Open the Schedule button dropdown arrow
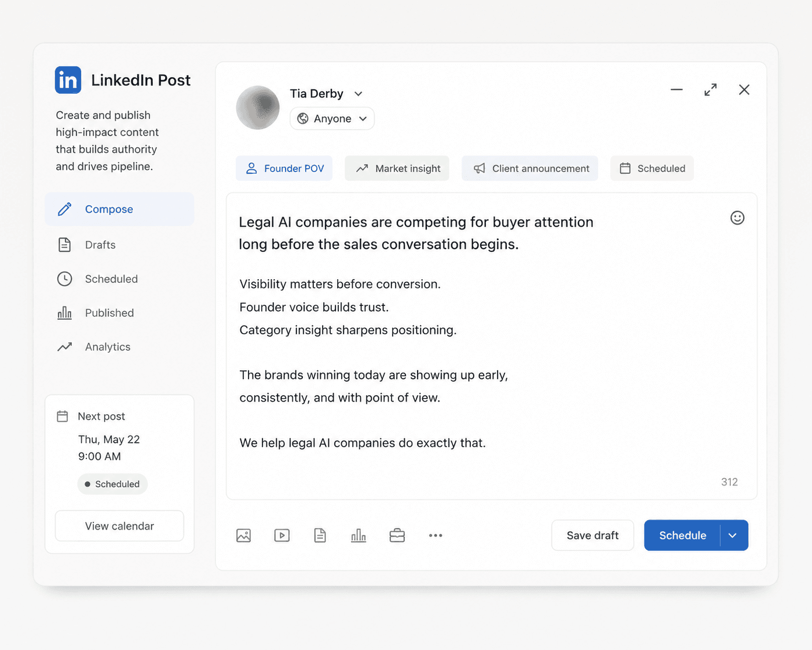Viewport: 812px width, 650px height. (733, 535)
